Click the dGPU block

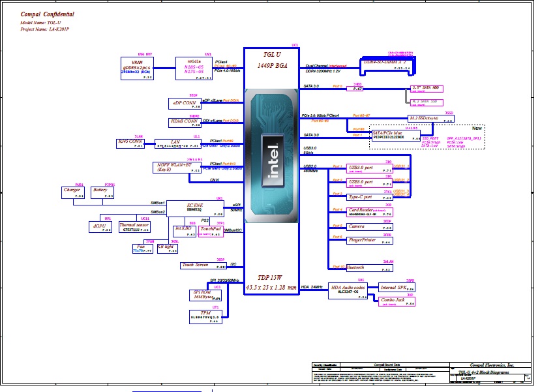100,226
